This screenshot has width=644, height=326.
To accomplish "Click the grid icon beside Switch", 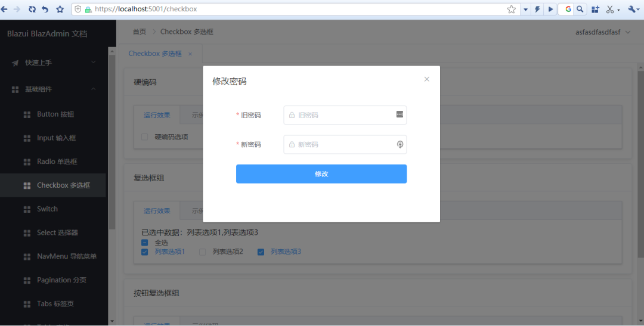I will pos(27,209).
